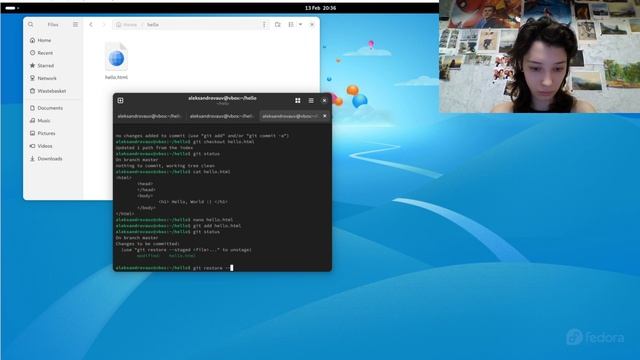
Task: Open the terminal main menu
Action: tap(311, 100)
